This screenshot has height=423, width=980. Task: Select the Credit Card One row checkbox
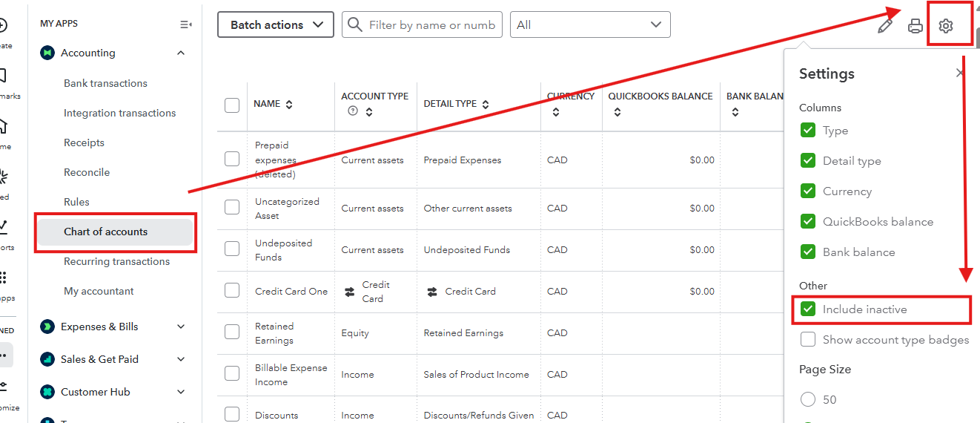coord(232,291)
